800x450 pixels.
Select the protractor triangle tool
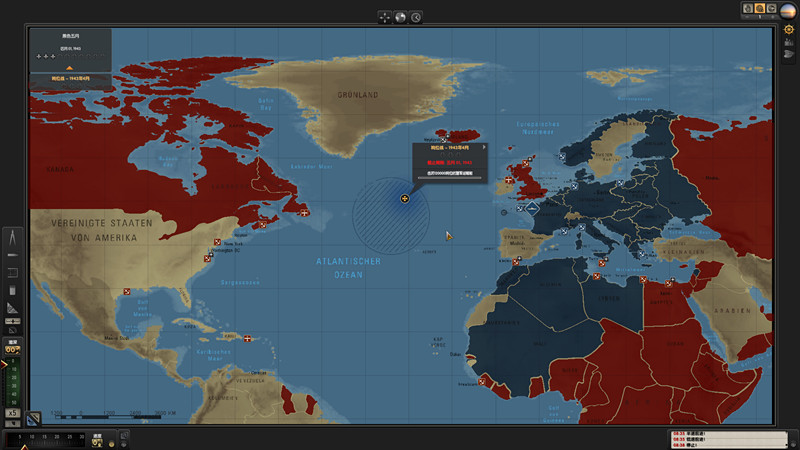(13, 307)
